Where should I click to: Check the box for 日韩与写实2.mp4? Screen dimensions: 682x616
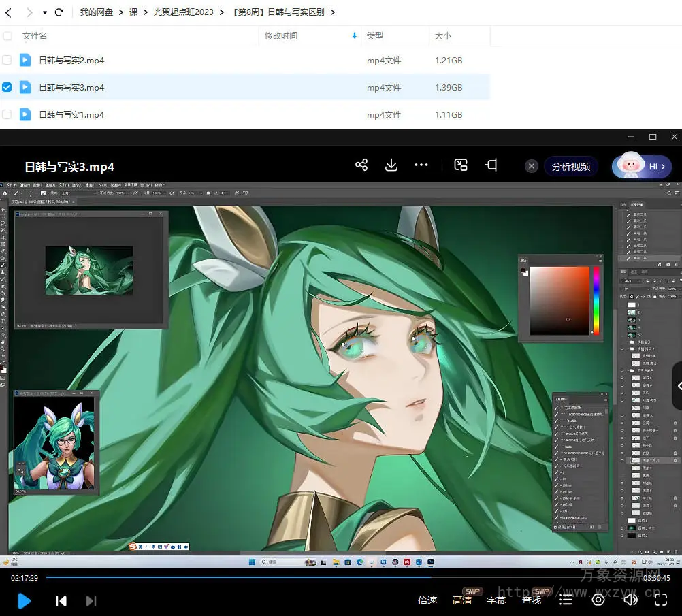[7, 60]
